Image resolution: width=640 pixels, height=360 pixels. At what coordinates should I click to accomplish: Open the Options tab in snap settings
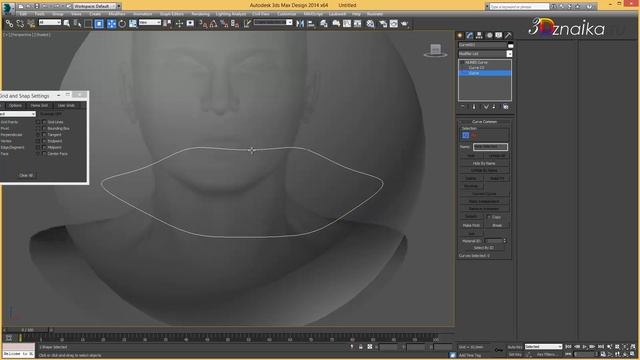pos(15,105)
